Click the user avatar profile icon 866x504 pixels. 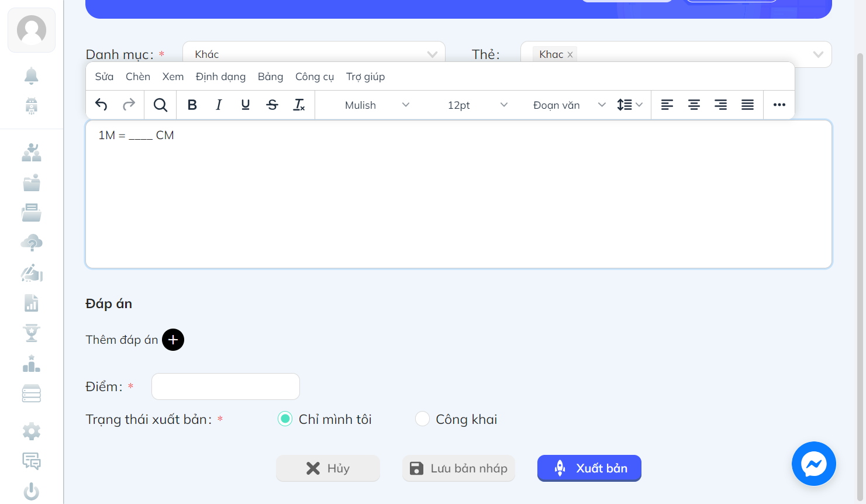[32, 30]
